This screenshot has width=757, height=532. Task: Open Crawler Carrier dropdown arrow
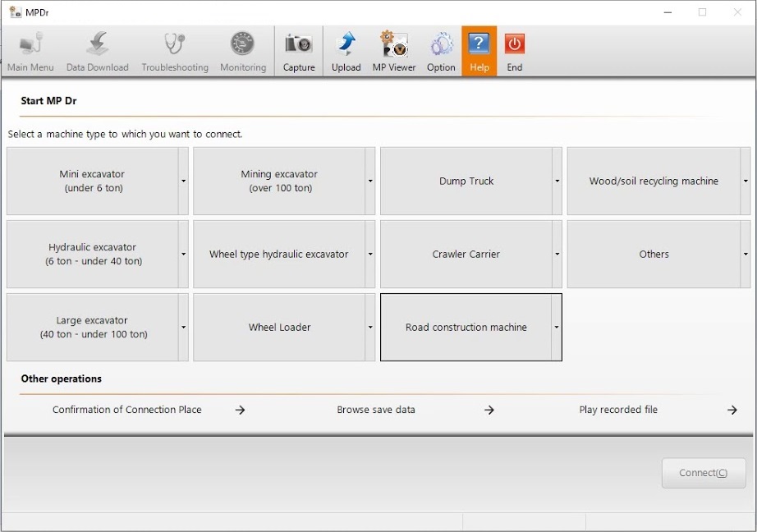(557, 255)
